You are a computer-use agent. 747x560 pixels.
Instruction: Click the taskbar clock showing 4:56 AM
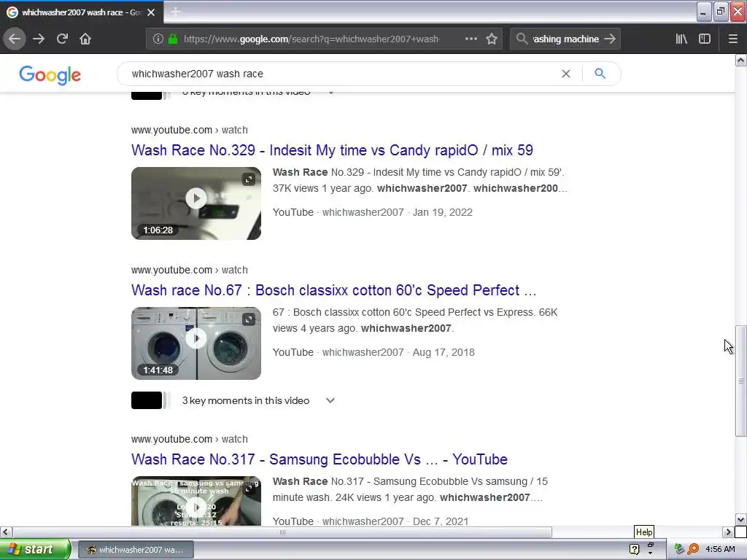pyautogui.click(x=720, y=550)
